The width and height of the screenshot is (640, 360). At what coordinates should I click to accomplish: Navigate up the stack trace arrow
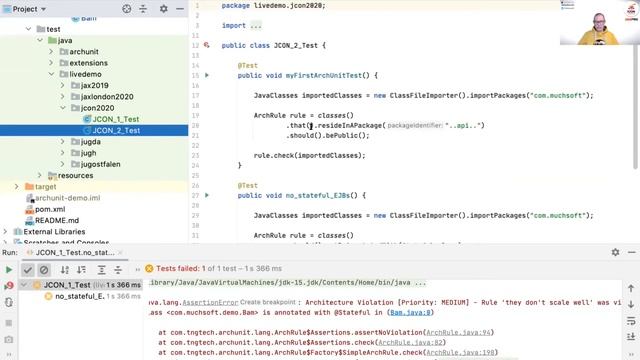tap(631, 288)
